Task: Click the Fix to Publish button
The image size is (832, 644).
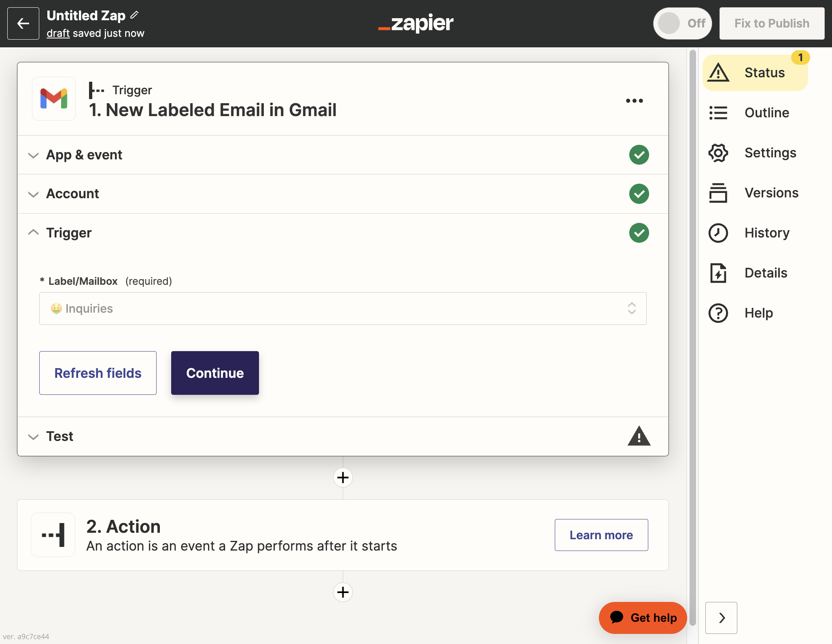Action: pos(772,23)
